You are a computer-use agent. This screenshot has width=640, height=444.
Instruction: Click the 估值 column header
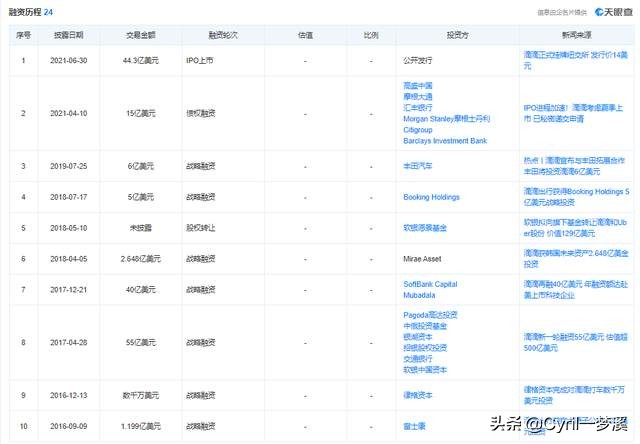tap(305, 35)
